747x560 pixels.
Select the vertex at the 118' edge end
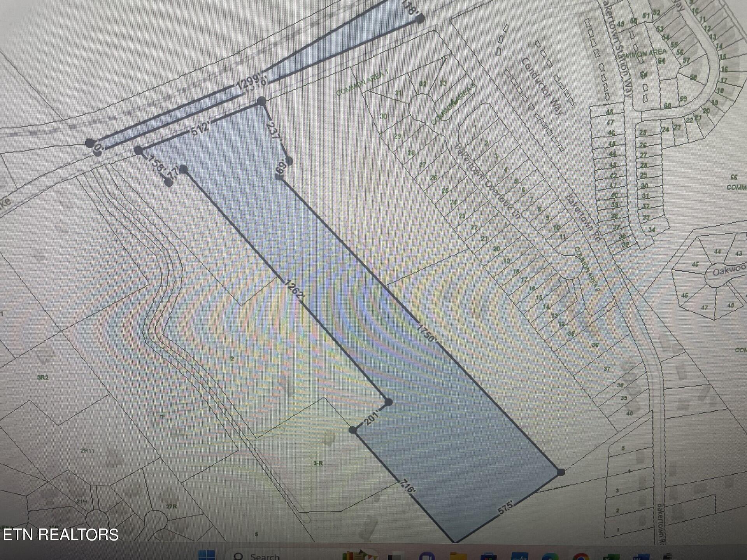pyautogui.click(x=419, y=18)
